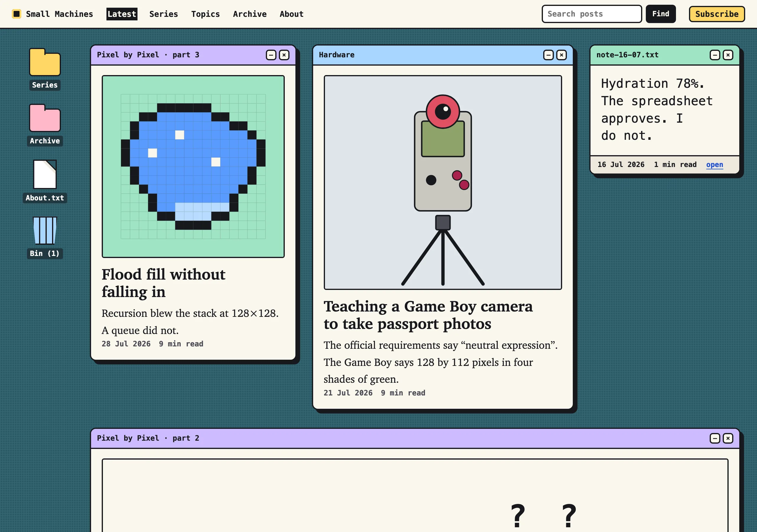The height and width of the screenshot is (532, 757).
Task: Click the "21 Jul 2026" post date
Action: pyautogui.click(x=348, y=393)
